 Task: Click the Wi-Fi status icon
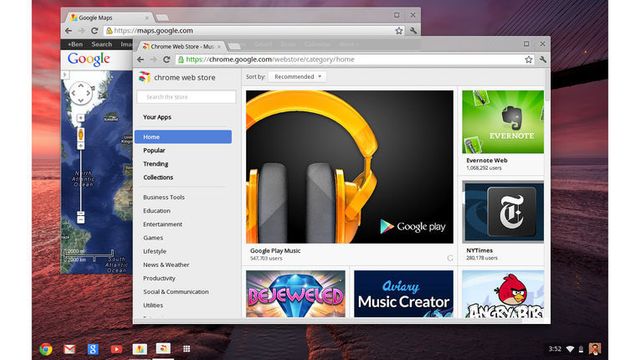[x=570, y=349]
